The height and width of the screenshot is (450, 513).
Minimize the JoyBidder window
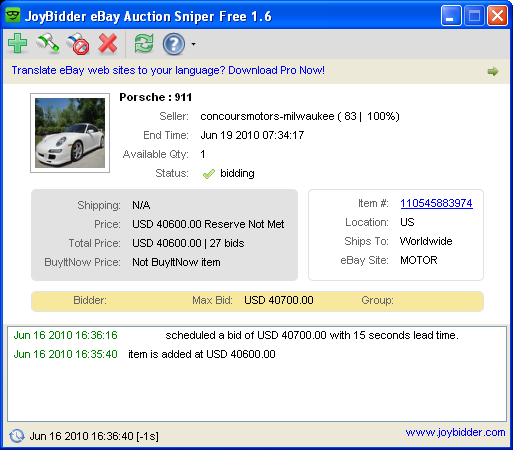[x=451, y=15]
